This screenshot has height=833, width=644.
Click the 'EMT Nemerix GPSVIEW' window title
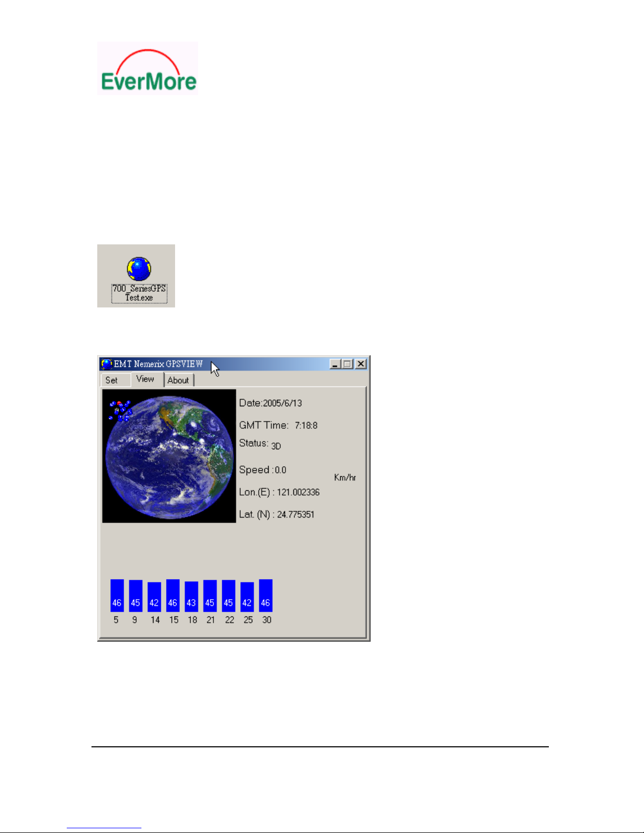coord(158,364)
